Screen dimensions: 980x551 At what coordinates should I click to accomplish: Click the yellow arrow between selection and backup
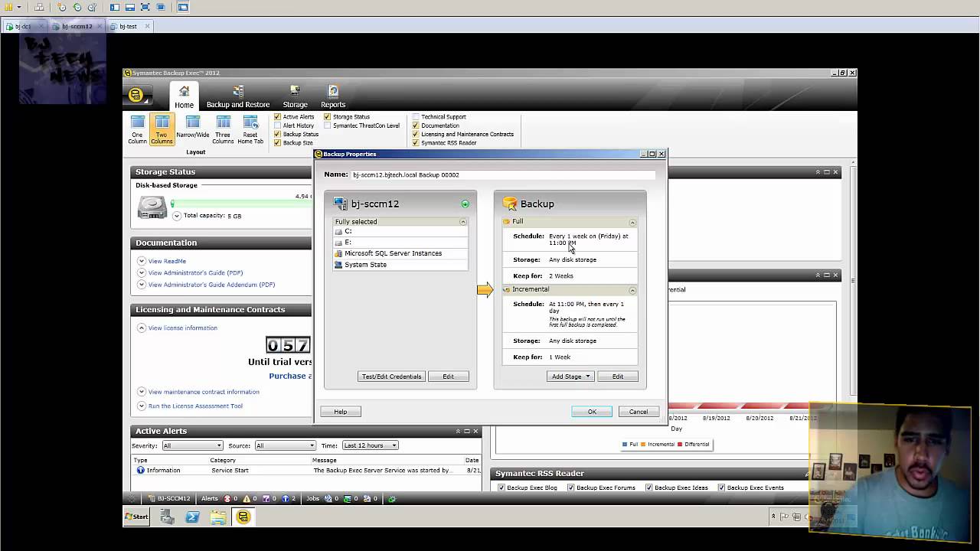485,290
